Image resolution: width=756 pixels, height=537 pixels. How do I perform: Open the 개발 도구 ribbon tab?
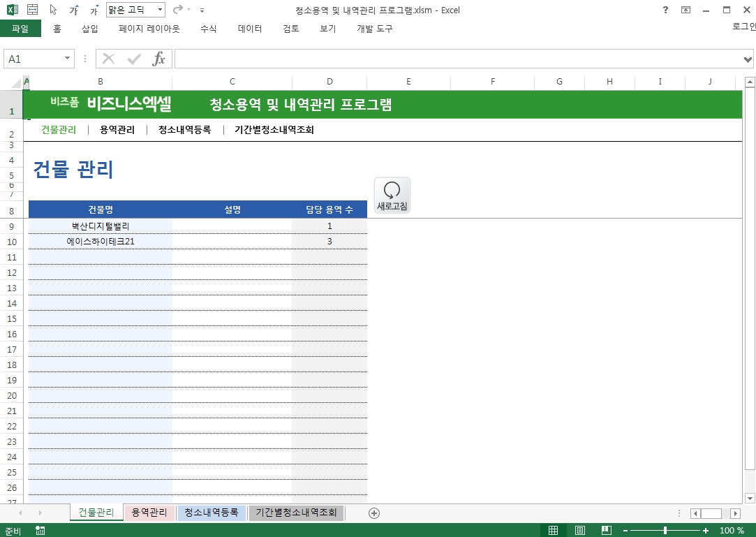pos(375,29)
